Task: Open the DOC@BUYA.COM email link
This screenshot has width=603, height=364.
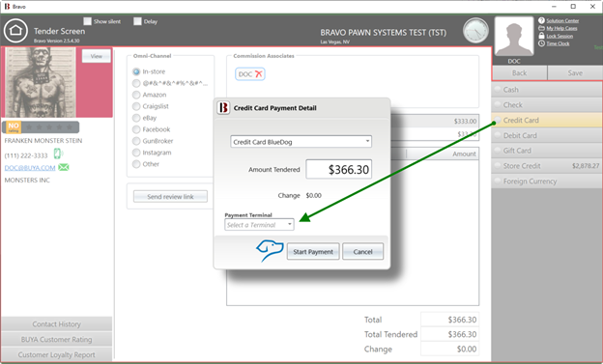Action: click(x=30, y=168)
